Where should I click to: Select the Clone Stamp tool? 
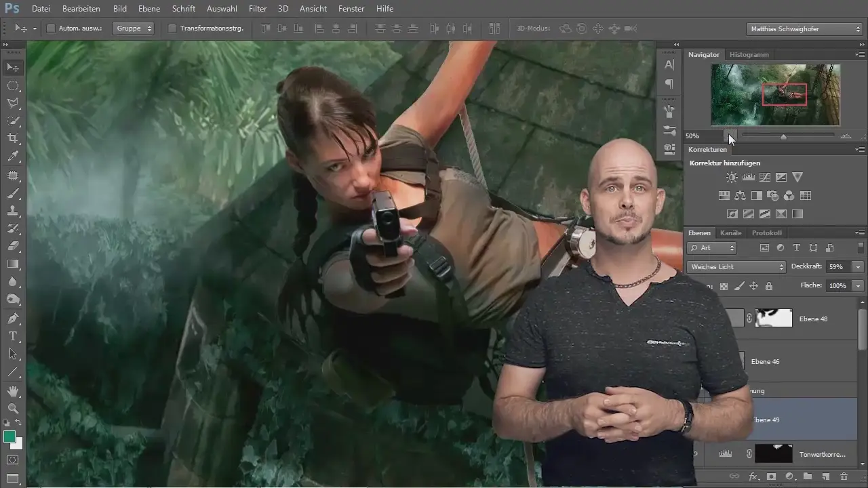(x=13, y=211)
